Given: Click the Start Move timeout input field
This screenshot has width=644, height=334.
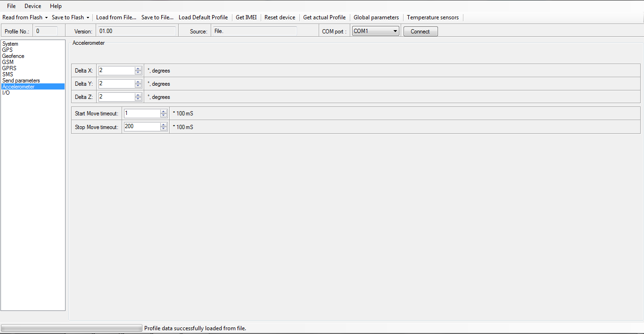Looking at the screenshot, I should coord(142,114).
